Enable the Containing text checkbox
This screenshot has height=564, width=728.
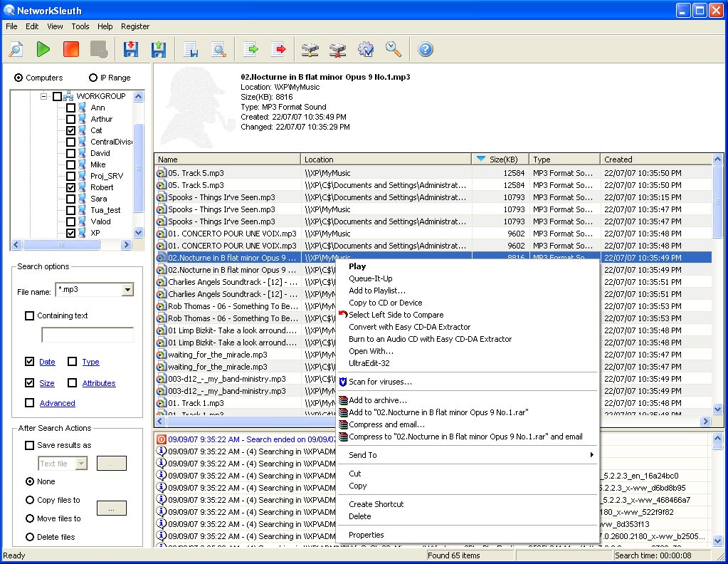(30, 315)
